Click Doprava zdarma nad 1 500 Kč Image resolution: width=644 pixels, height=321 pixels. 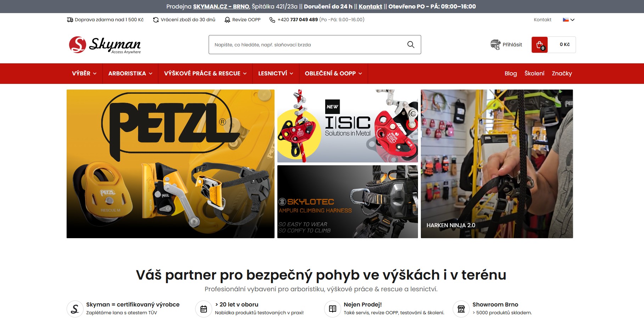click(109, 20)
